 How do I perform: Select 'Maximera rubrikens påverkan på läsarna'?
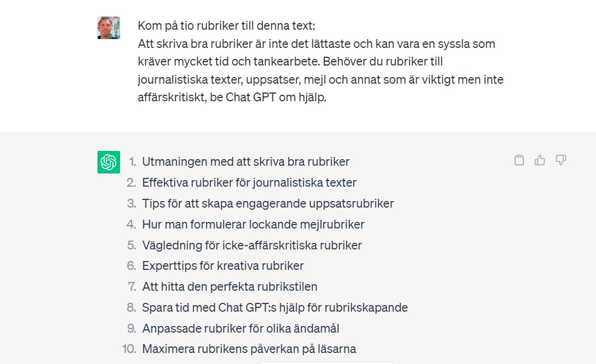[x=249, y=349]
